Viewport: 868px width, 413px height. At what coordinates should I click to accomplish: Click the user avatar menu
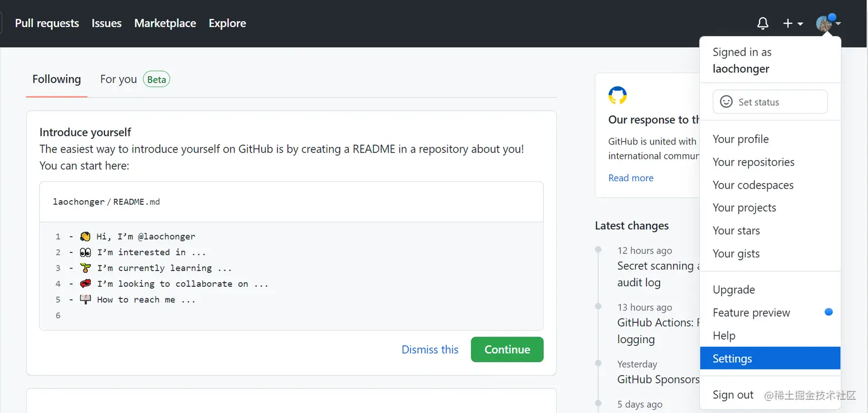pos(828,24)
